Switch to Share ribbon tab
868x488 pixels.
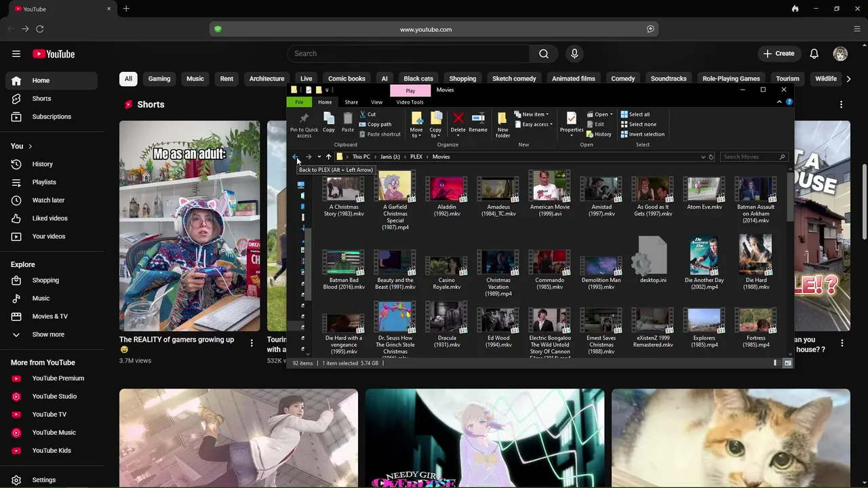pos(351,102)
